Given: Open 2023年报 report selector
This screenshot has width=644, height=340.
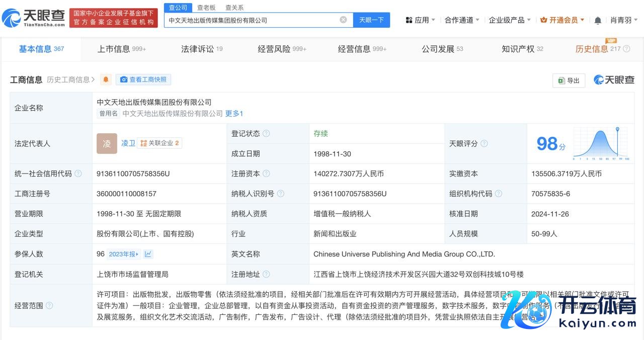Looking at the screenshot, I should 124,254.
